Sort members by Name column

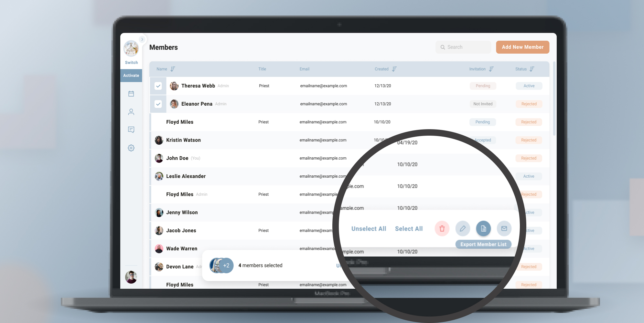click(x=173, y=69)
